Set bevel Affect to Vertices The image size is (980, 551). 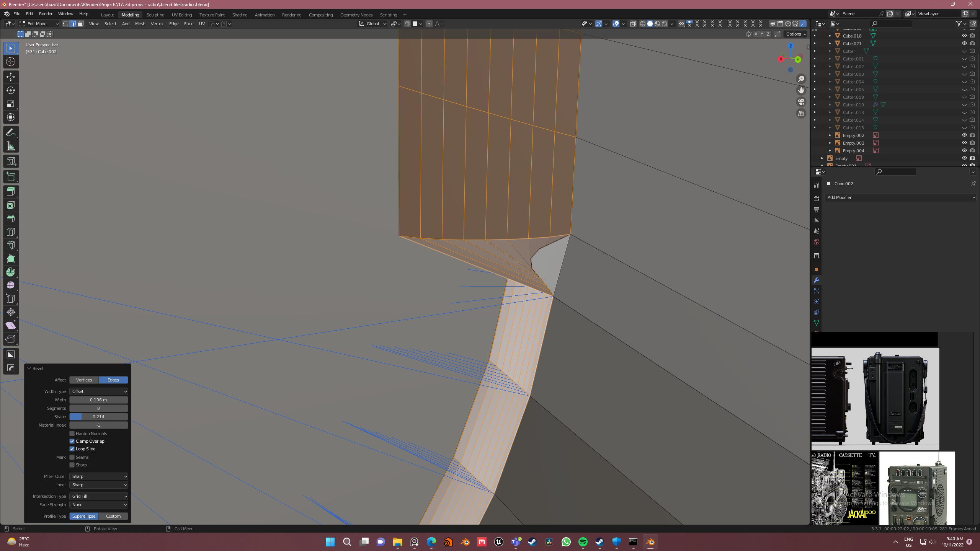84,380
